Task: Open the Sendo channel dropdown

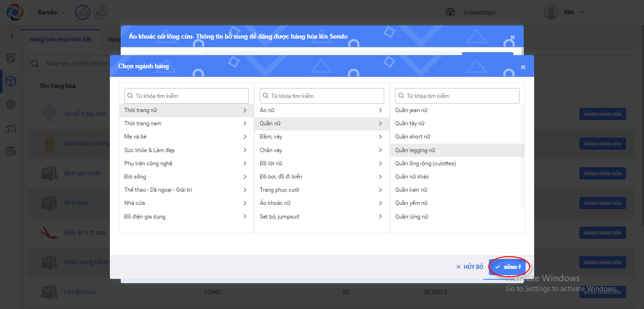Action: tap(52, 12)
